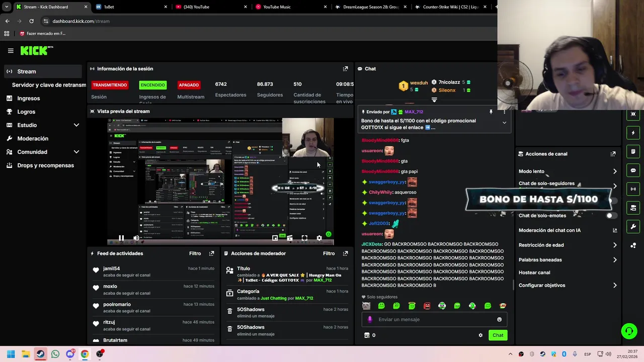644x362 pixels.
Task: Click the Windows Start button
Action: click(x=11, y=354)
